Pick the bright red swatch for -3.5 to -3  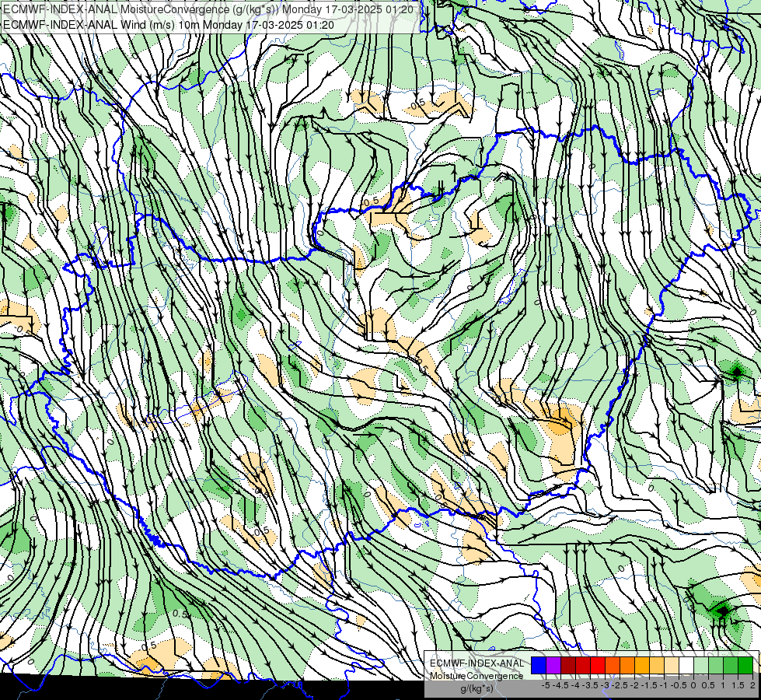598,666
